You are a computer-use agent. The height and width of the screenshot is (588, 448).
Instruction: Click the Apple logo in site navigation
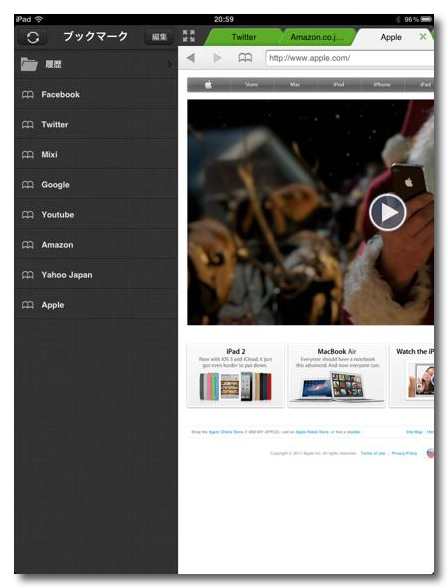(x=208, y=84)
